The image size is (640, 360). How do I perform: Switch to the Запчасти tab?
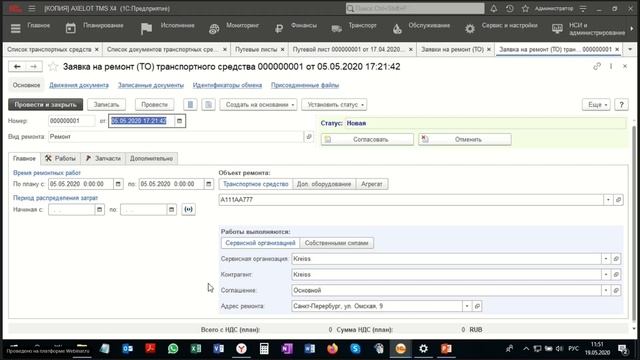[103, 158]
